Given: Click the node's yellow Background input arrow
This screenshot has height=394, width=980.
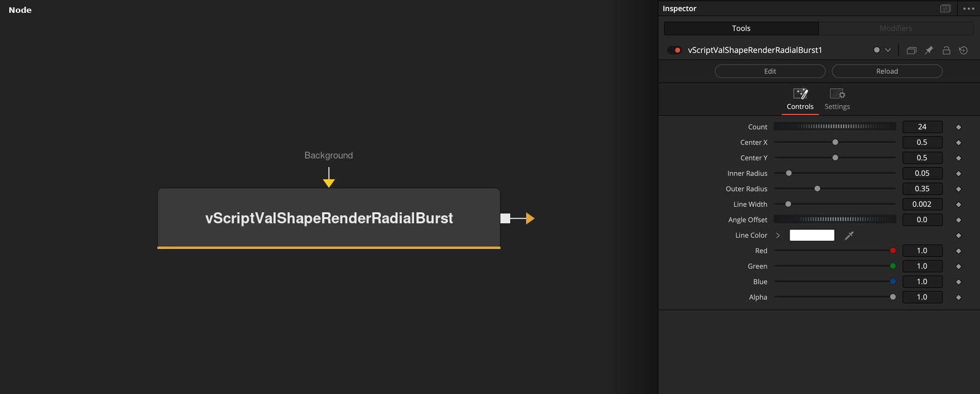Looking at the screenshot, I should point(329,182).
